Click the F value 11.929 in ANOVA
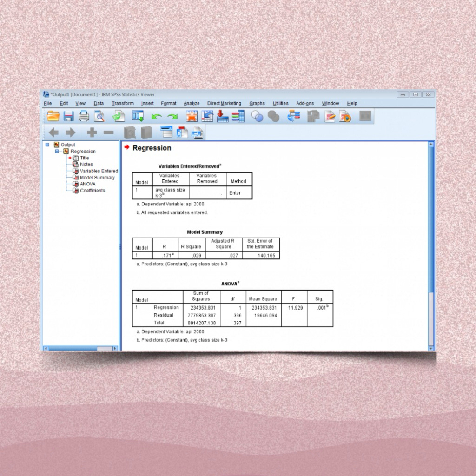This screenshot has height=476, width=476. (295, 308)
